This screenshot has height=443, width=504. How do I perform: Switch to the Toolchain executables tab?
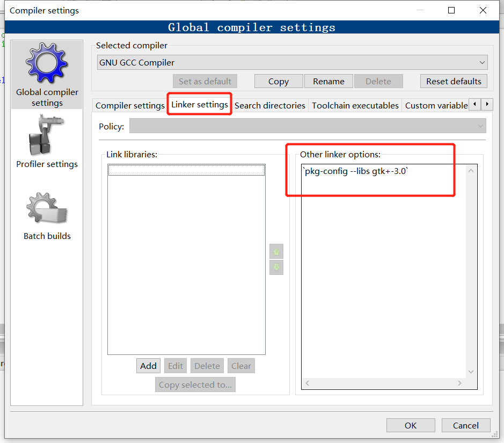point(355,105)
